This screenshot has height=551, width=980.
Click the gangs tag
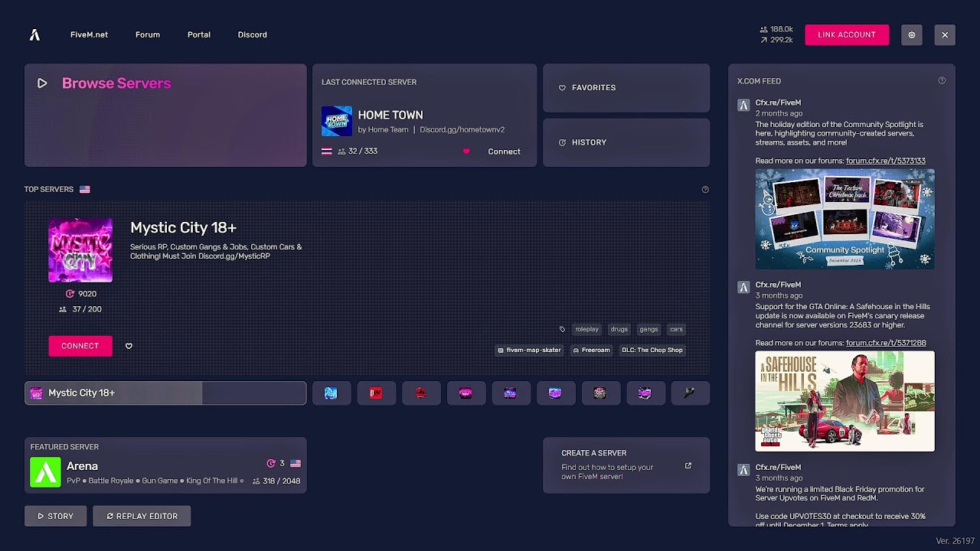[x=648, y=329]
